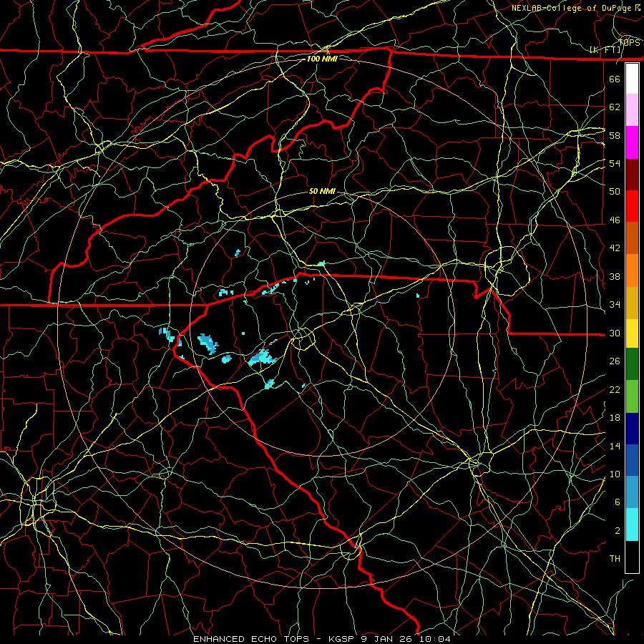The image size is (644, 644).
Task: Click the "KGSP" station identifier
Action: pyautogui.click(x=342, y=639)
